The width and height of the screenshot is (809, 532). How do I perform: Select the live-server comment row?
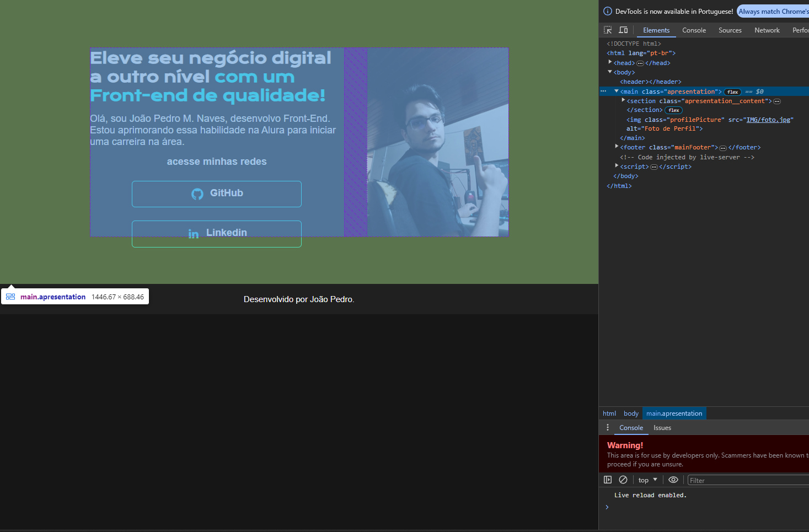(x=687, y=157)
